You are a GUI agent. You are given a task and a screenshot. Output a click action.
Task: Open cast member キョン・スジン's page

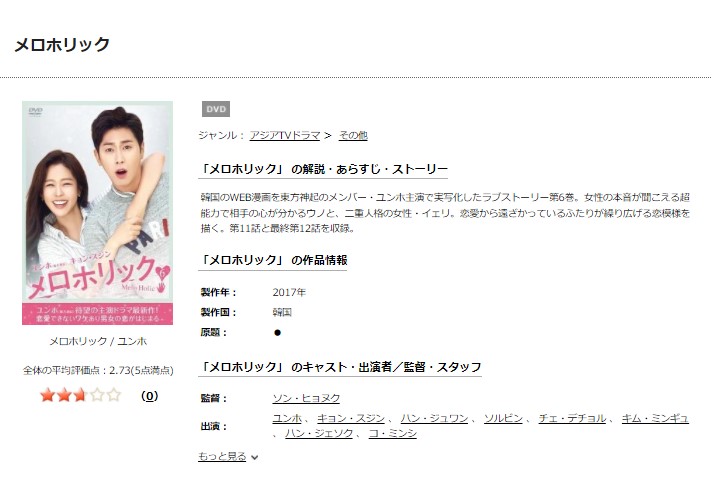(x=351, y=418)
